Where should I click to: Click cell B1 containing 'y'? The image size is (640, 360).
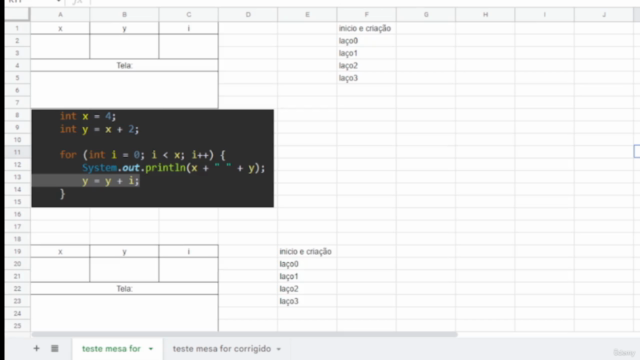(x=124, y=28)
